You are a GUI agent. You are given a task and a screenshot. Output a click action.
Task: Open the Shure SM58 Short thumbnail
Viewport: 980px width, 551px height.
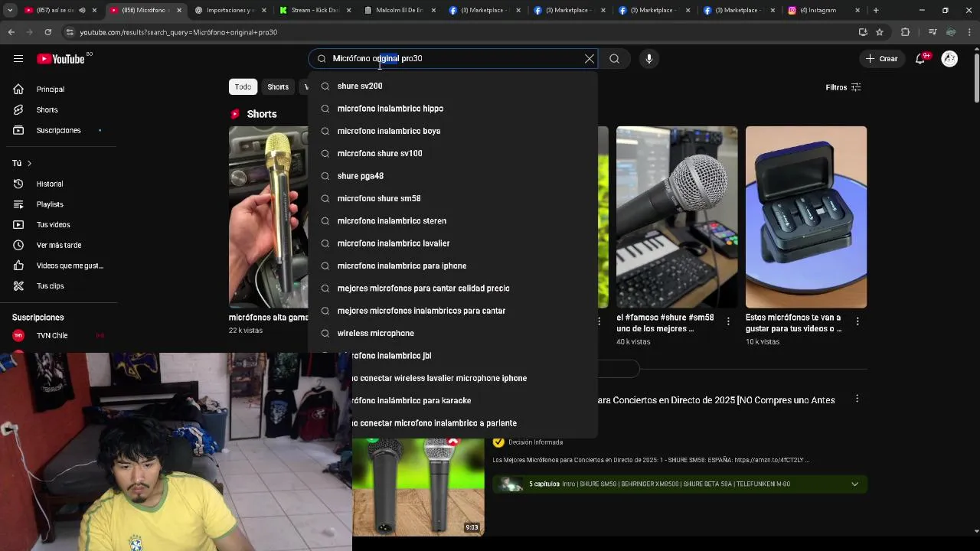click(677, 217)
